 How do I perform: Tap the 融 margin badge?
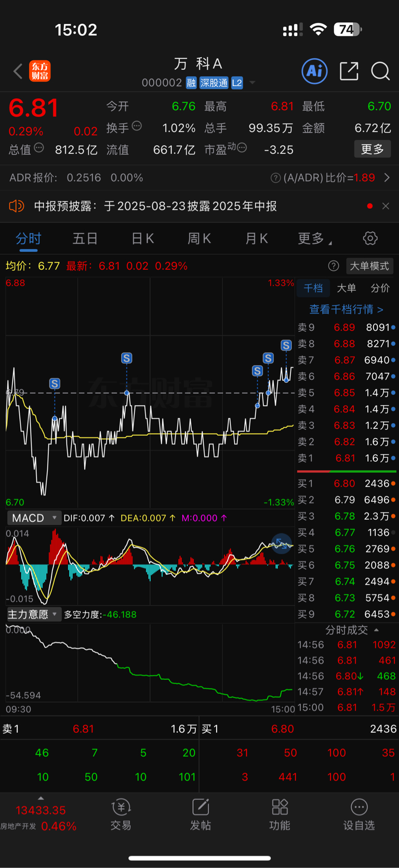(x=191, y=83)
